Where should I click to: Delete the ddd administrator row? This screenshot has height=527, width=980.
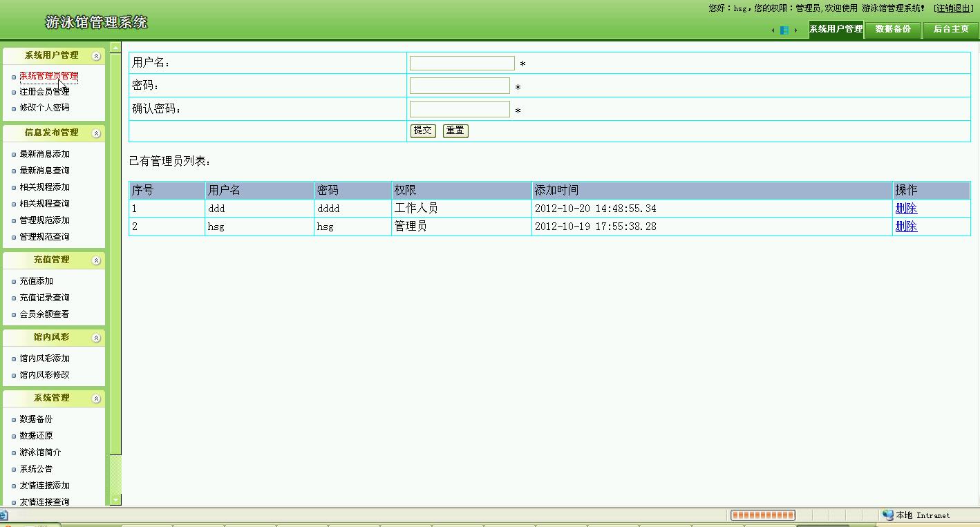pos(906,208)
